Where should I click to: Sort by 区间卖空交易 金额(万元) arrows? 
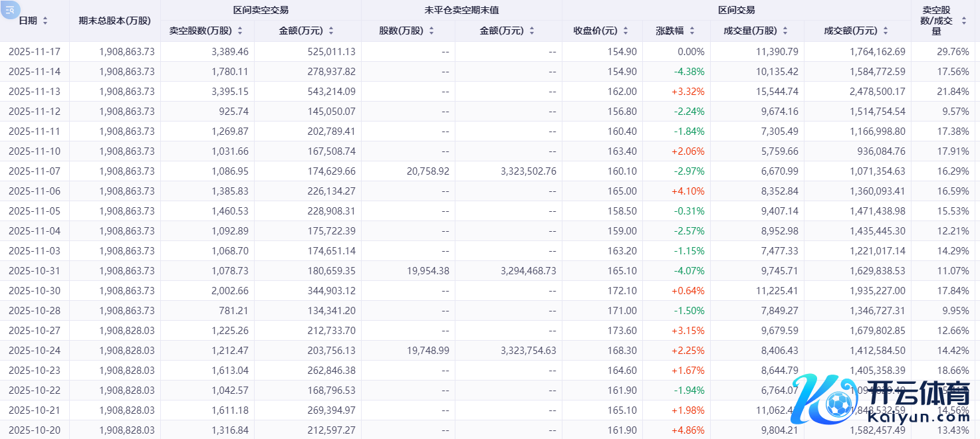click(331, 31)
